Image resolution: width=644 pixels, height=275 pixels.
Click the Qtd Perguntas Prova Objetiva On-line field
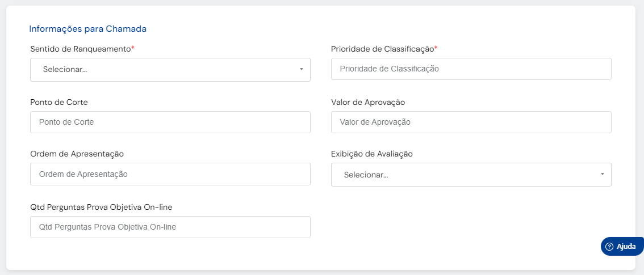[170, 227]
